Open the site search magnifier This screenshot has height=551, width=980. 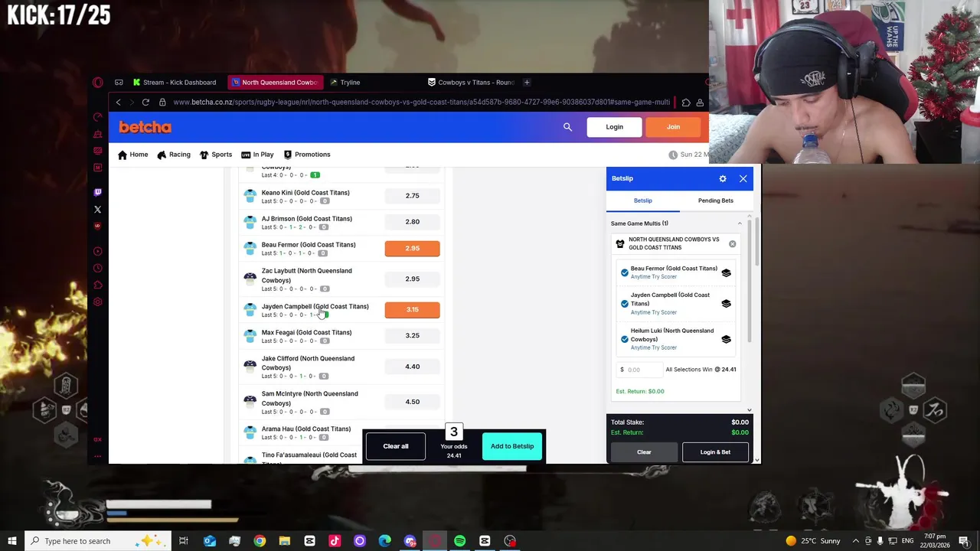click(567, 127)
